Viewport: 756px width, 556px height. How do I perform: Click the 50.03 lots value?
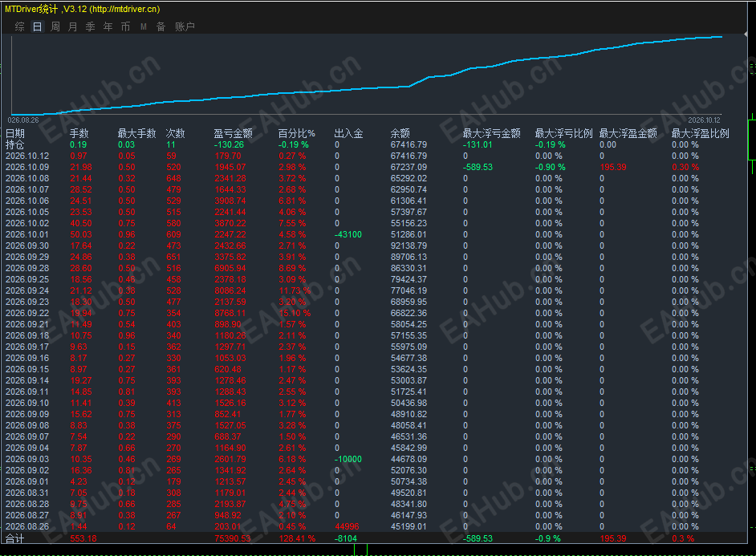(x=81, y=234)
